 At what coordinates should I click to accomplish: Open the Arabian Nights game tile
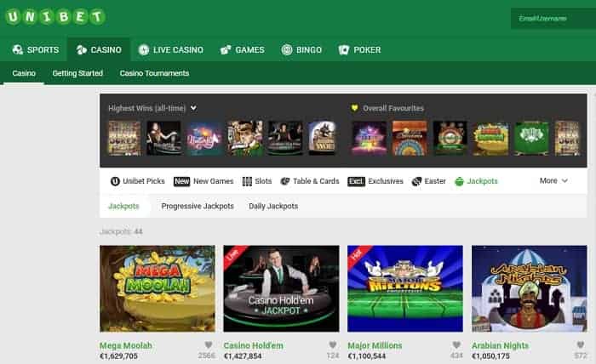point(529,288)
